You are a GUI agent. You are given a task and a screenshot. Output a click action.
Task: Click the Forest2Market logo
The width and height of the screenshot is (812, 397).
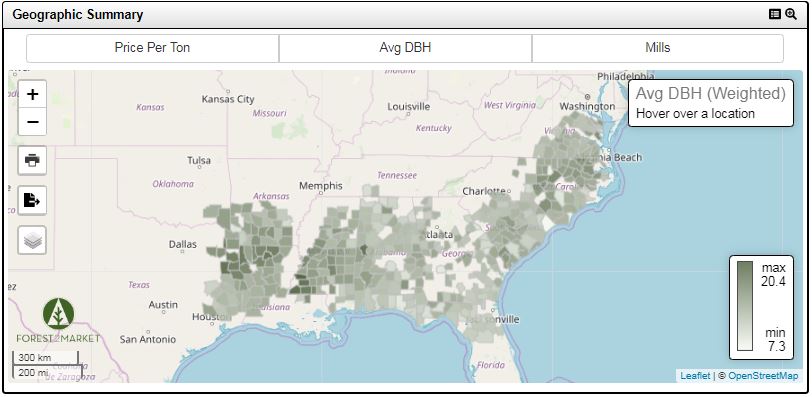coord(58,321)
